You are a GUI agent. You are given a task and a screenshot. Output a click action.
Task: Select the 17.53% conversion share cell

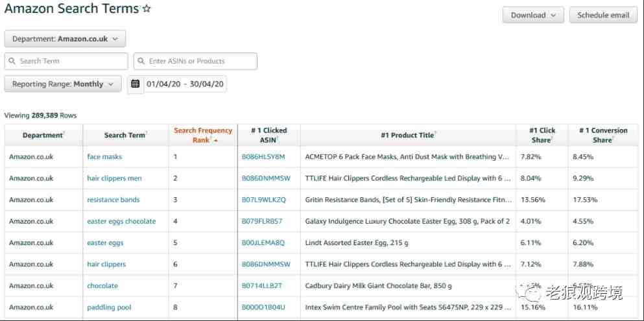(x=585, y=200)
